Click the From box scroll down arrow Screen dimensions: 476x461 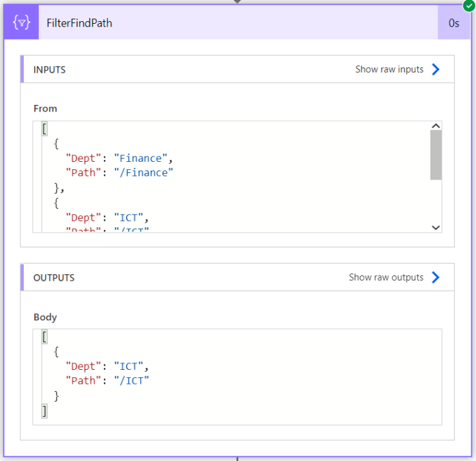[x=436, y=227]
